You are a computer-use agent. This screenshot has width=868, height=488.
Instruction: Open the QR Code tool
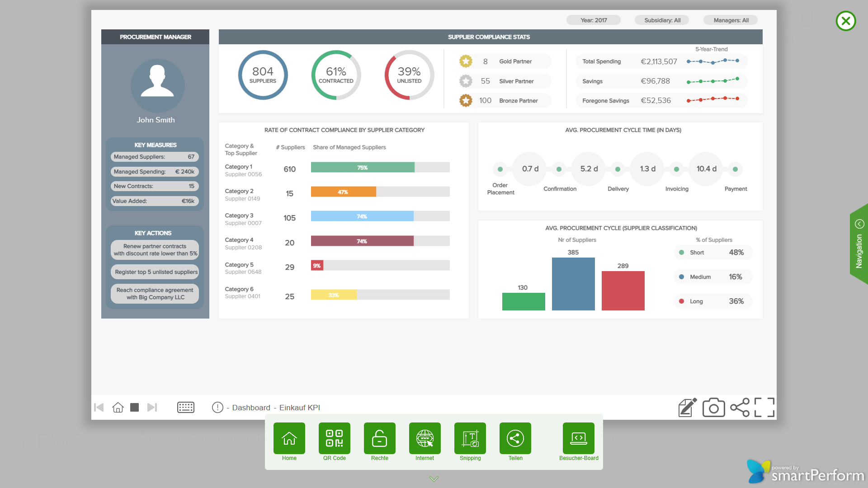tap(334, 438)
